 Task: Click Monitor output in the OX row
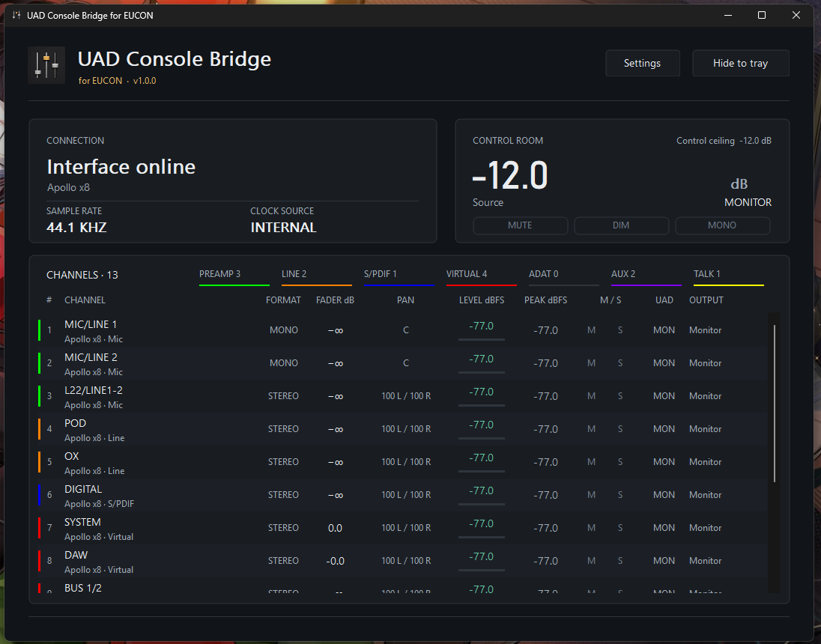coord(706,462)
